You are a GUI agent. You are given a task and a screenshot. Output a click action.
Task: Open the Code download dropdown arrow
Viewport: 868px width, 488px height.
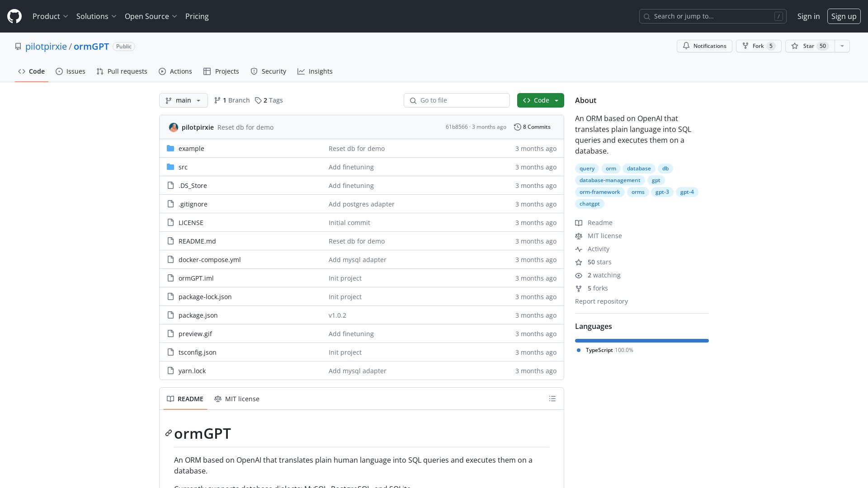point(557,100)
